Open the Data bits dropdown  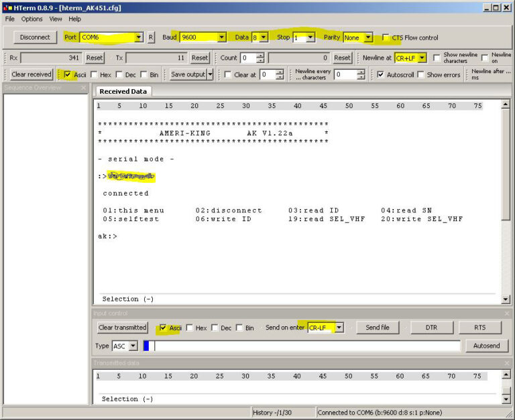[264, 38]
